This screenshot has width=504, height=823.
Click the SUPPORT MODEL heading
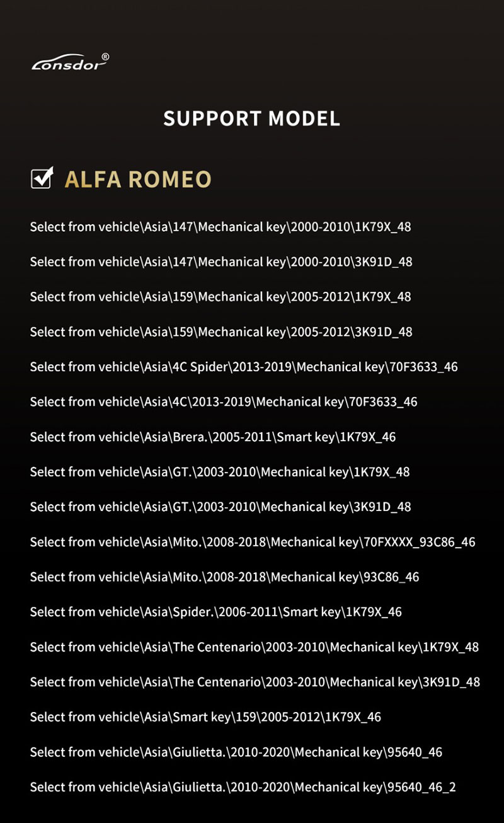pyautogui.click(x=252, y=118)
